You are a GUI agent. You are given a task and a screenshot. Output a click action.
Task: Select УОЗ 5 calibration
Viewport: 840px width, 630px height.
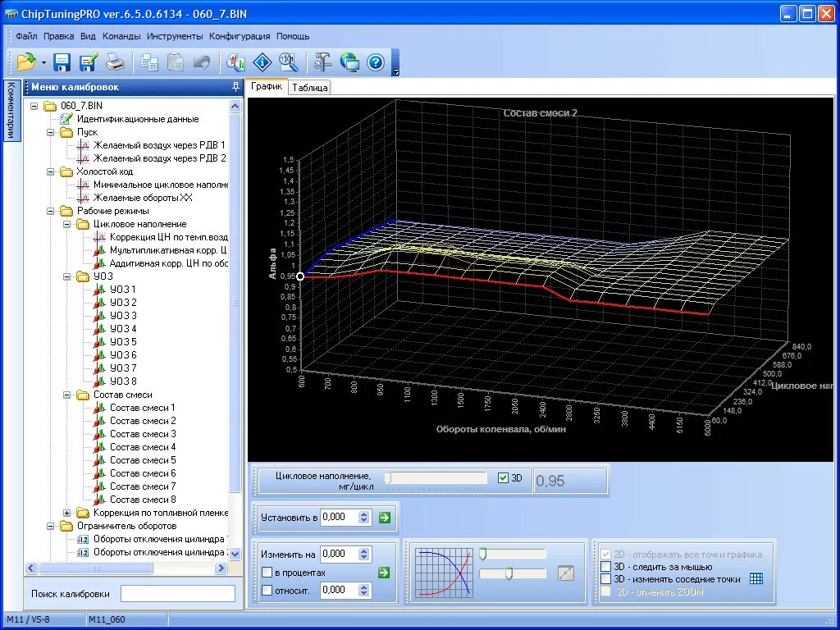[x=123, y=342]
